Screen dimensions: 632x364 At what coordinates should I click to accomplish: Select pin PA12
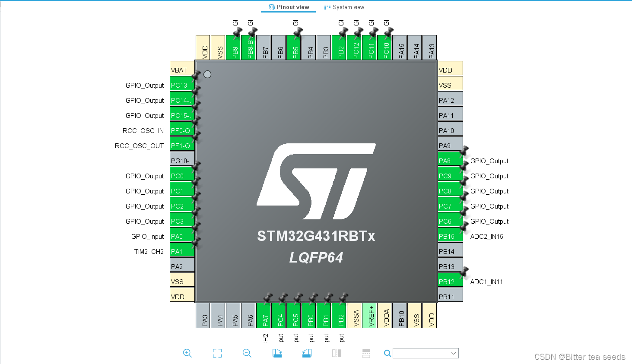click(450, 98)
